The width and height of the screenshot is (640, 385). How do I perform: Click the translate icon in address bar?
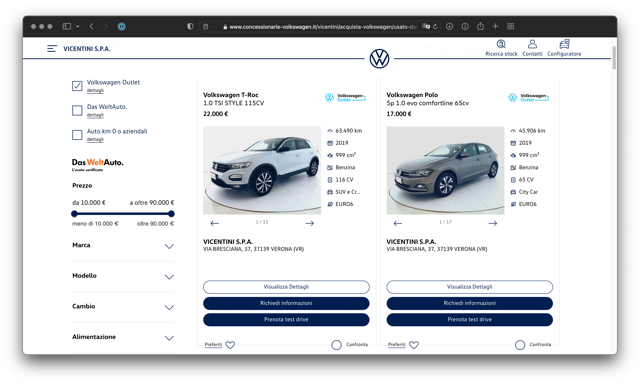click(426, 27)
